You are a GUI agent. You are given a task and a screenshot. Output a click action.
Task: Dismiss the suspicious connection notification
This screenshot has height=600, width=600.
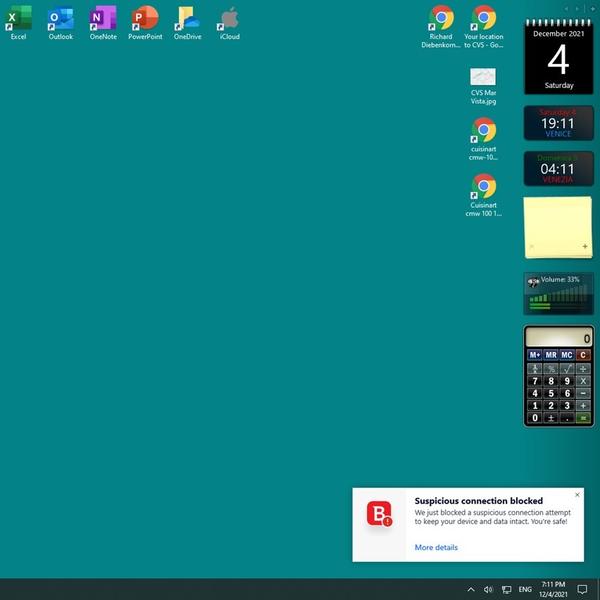point(577,495)
